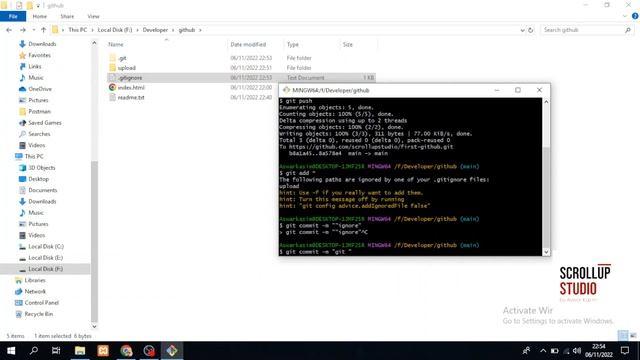640x360 pixels.
Task: Open 3D Objects in navigation pane
Action: 41,167
